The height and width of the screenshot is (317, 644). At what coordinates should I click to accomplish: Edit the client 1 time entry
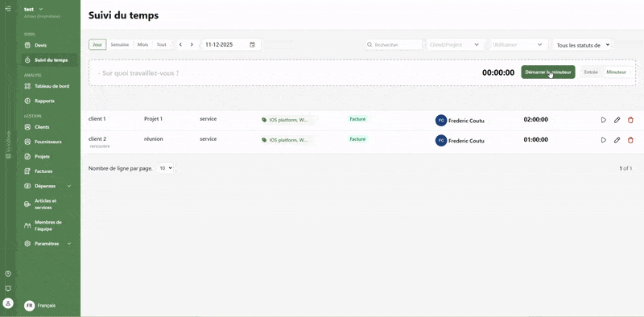pyautogui.click(x=617, y=120)
